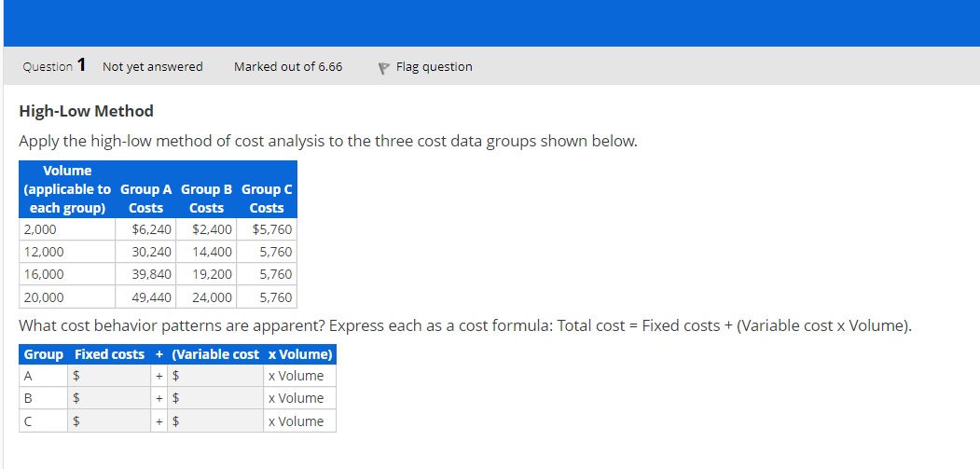
Task: Click x Volume text in row B
Action: point(296,398)
